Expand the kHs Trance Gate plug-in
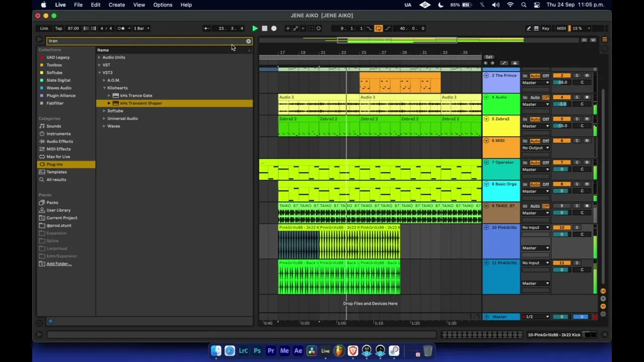Viewport: 644px width, 362px height. [109, 96]
